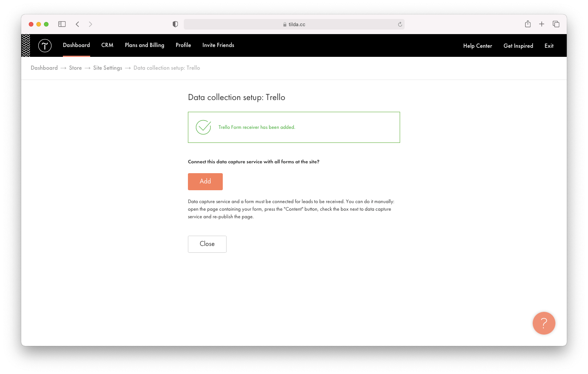
Task: Open the Invite Friends page
Action: pyautogui.click(x=218, y=45)
